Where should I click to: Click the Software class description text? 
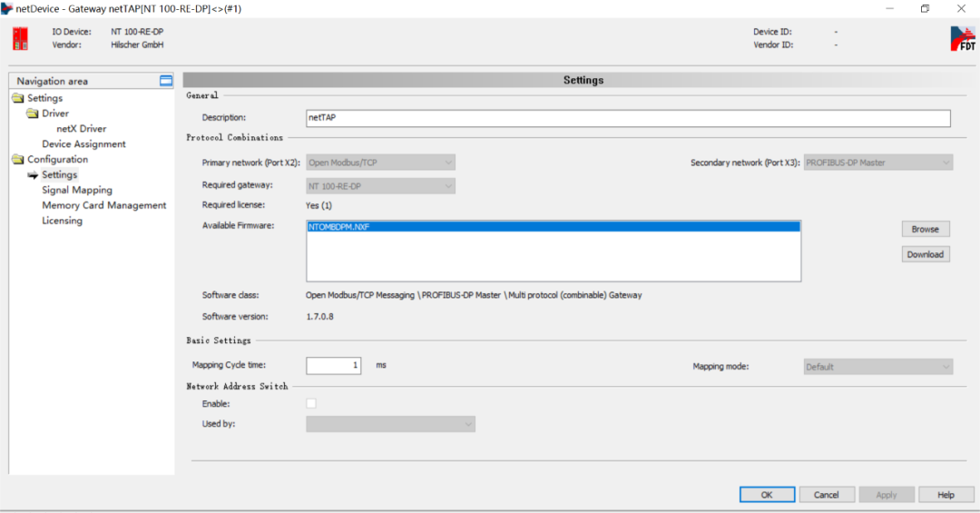point(474,295)
